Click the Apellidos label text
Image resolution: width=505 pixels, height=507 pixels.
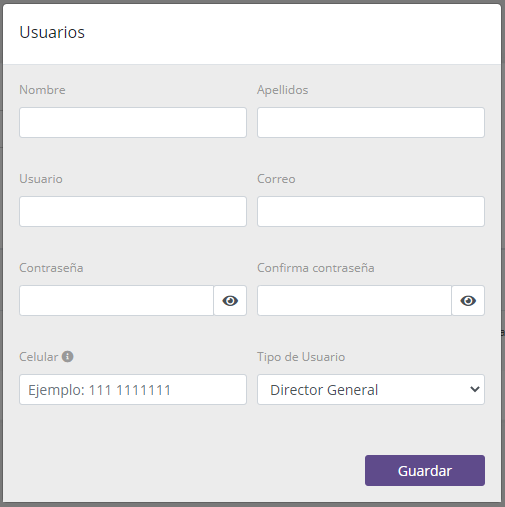pos(282,90)
